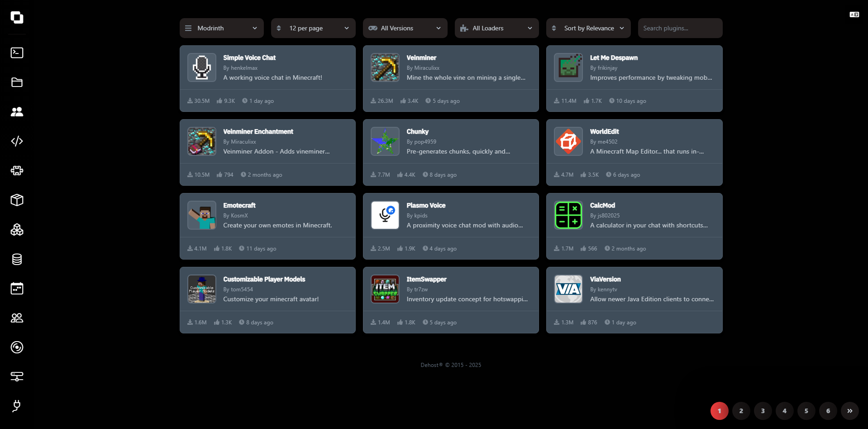The image size is (868, 429).
Task: Expand the Modrinth source dropdown
Action: tap(221, 28)
